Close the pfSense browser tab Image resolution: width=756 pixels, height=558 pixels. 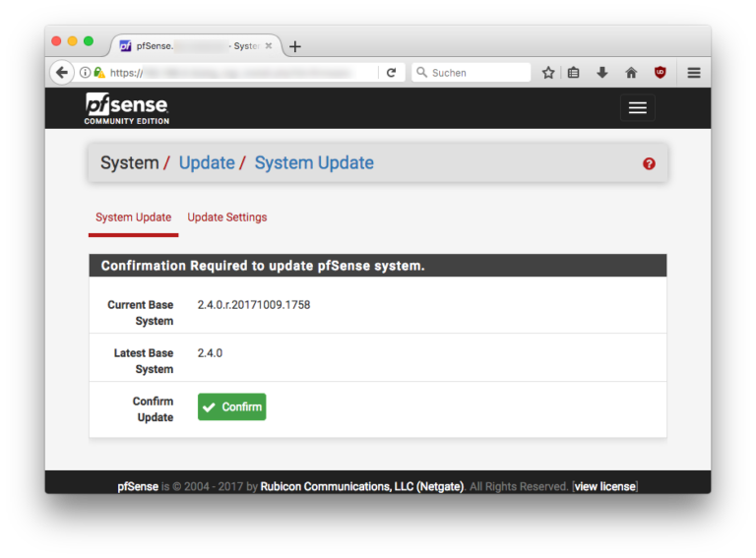click(x=269, y=46)
